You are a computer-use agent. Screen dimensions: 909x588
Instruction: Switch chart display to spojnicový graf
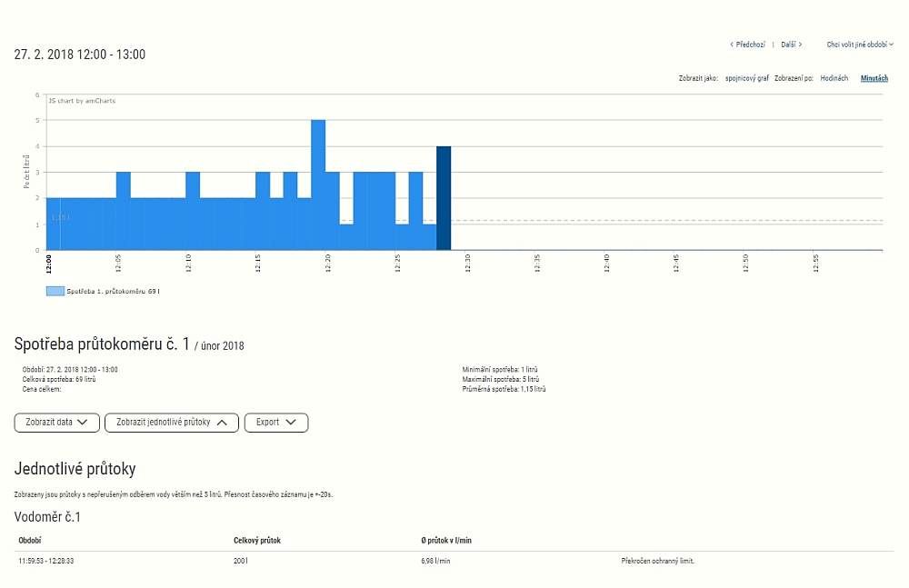coord(753,78)
